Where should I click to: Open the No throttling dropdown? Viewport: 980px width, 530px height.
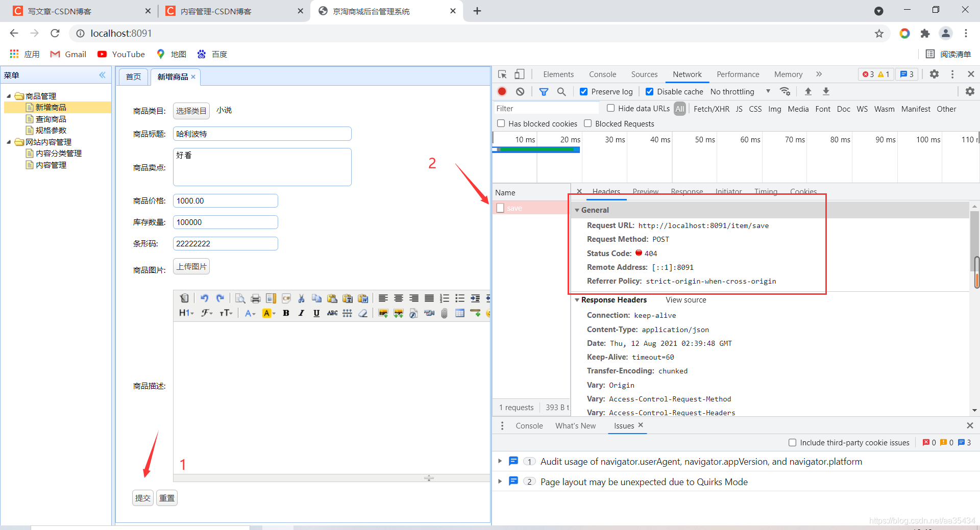tap(740, 92)
